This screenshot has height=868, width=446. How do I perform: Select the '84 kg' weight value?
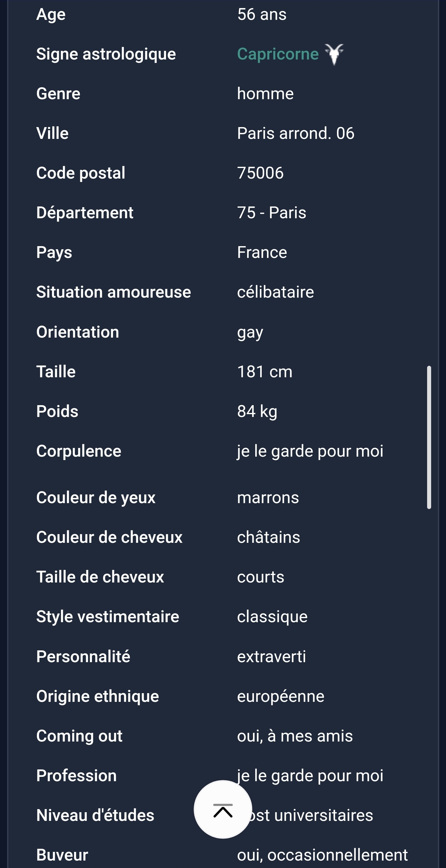tap(257, 411)
